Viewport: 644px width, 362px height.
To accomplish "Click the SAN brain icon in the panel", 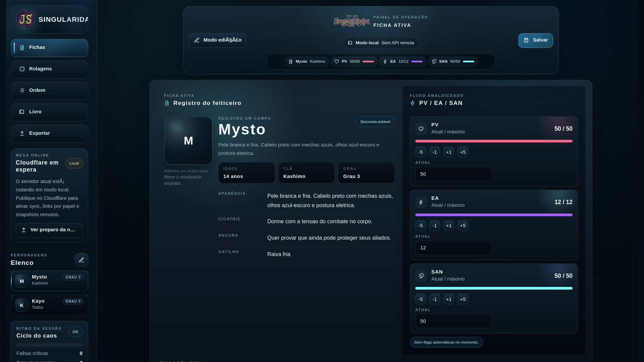I will click(421, 276).
